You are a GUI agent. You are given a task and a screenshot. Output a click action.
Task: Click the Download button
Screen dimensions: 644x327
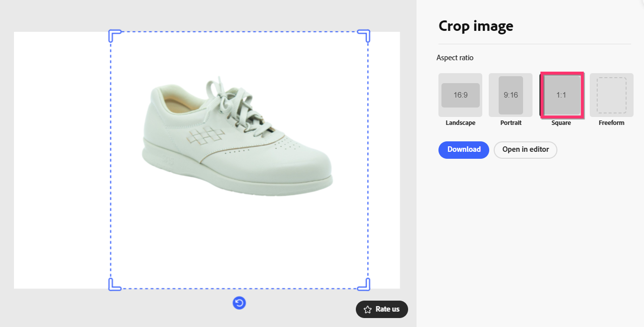pyautogui.click(x=464, y=150)
